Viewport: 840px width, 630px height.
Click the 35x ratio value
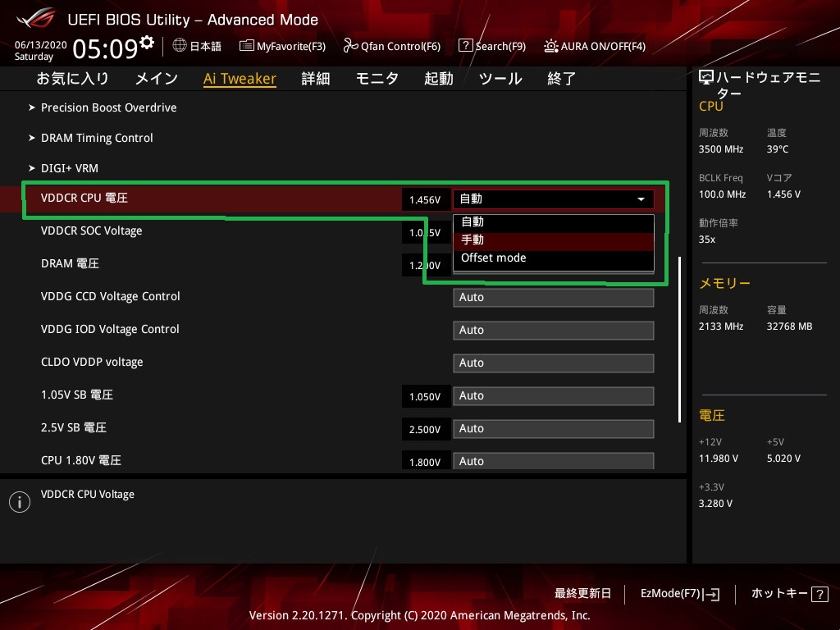(707, 240)
